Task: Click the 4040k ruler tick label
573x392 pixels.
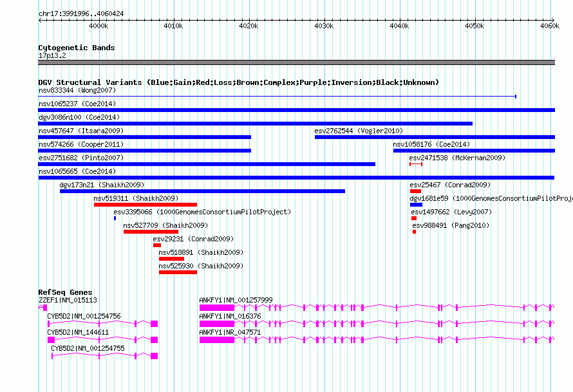Action: pos(399,26)
